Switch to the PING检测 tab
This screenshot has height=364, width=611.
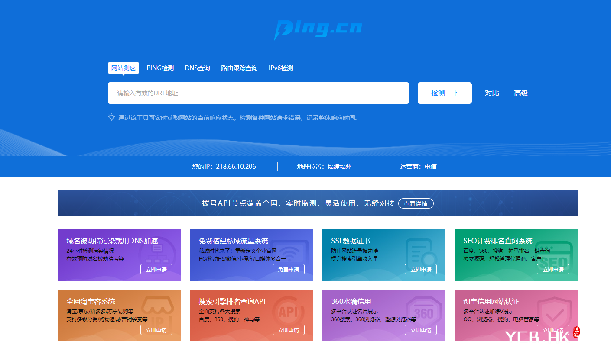pyautogui.click(x=160, y=68)
